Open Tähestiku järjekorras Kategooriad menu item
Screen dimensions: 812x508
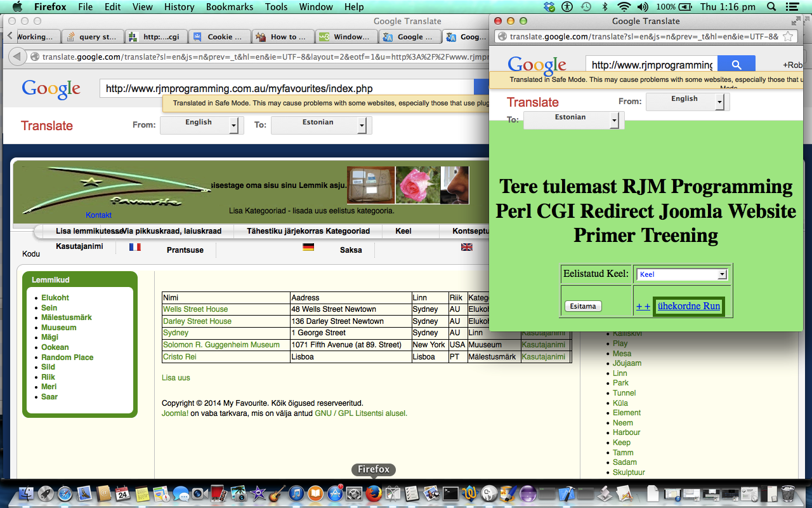pyautogui.click(x=308, y=231)
